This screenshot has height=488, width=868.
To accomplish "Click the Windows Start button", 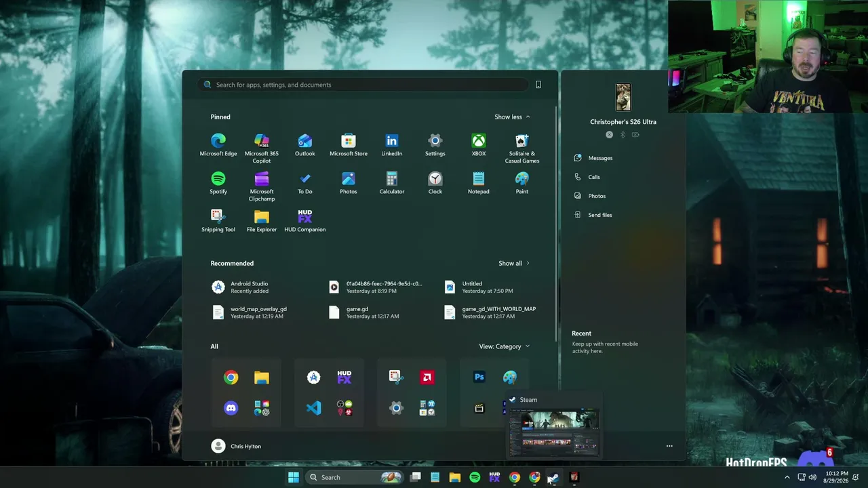I will click(294, 477).
